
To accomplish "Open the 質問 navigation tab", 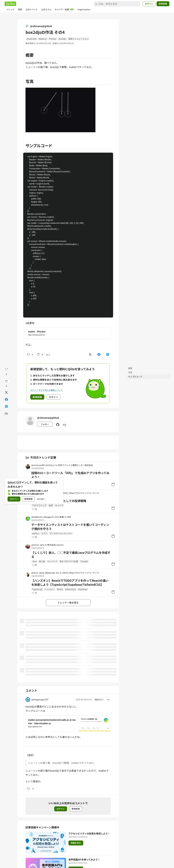I will pos(20,9).
